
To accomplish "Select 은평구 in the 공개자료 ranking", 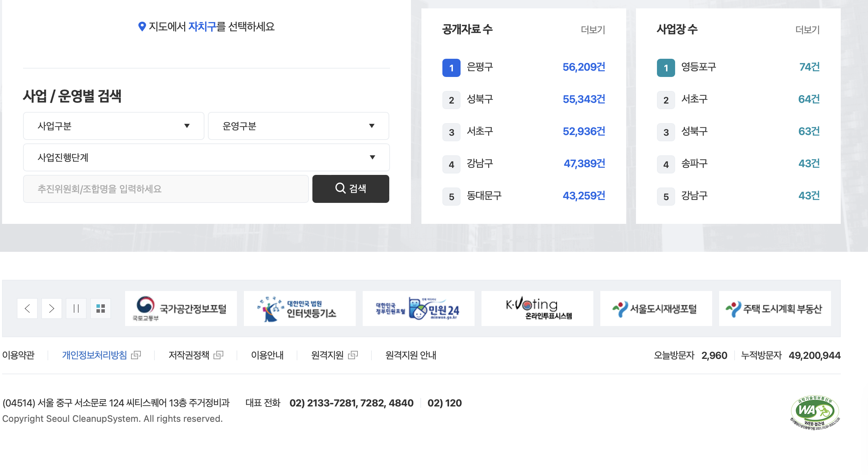I will point(480,67).
